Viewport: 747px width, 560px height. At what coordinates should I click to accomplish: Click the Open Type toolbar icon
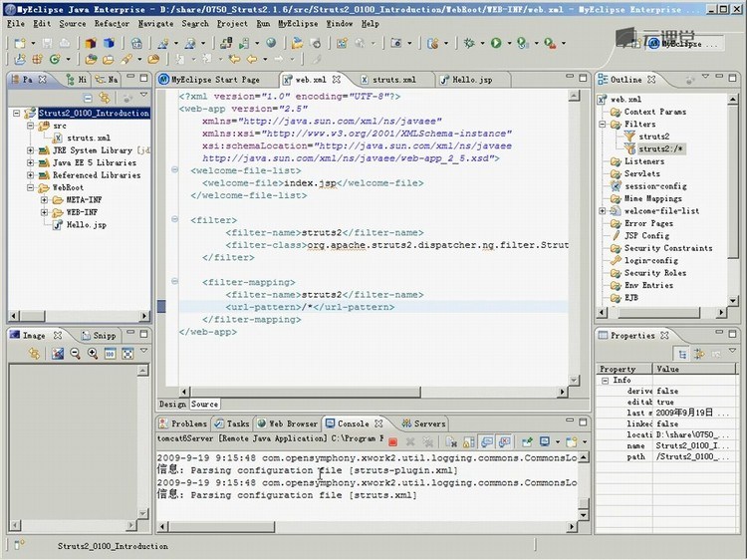tap(91, 59)
